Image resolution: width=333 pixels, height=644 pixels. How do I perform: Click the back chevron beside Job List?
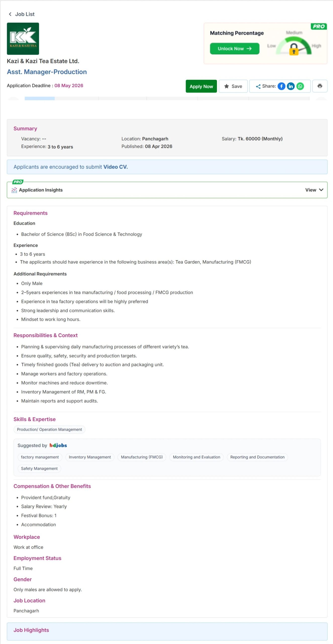pos(10,14)
